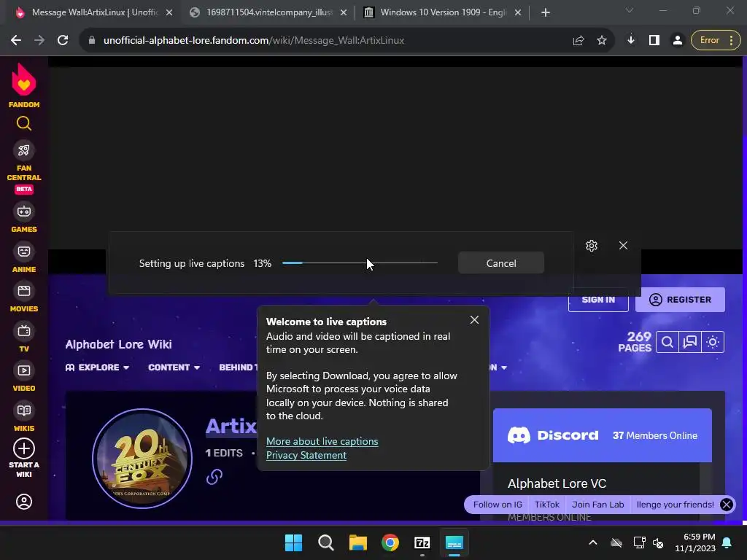Click Sign In button
This screenshot has height=560, width=747.
(x=598, y=300)
